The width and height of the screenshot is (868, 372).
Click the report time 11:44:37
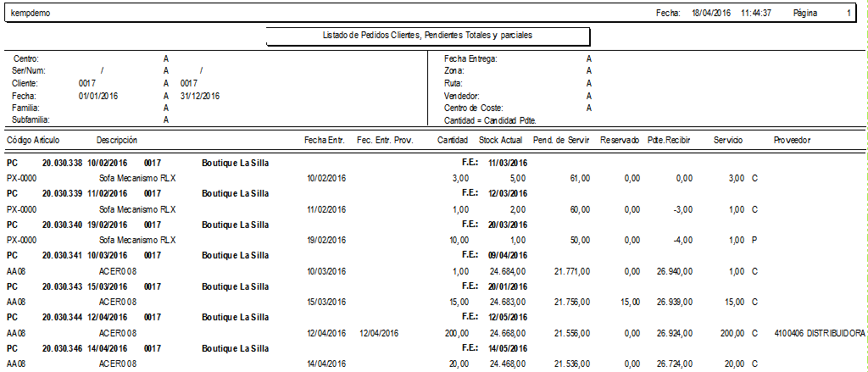[x=756, y=14]
